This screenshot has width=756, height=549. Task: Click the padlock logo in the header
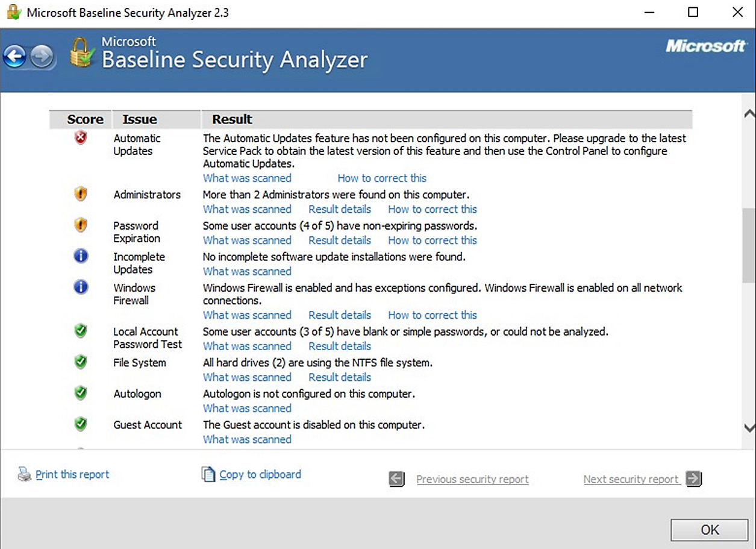[82, 52]
